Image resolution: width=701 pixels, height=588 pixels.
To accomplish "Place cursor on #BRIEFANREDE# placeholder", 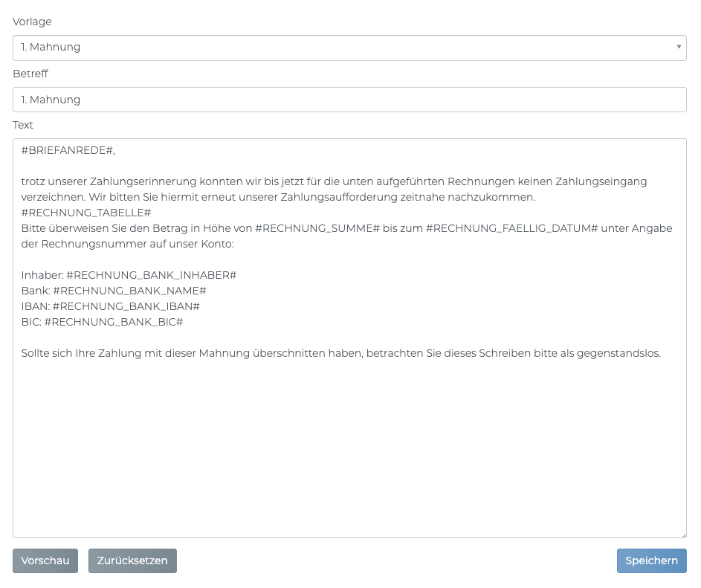I will [67, 151].
